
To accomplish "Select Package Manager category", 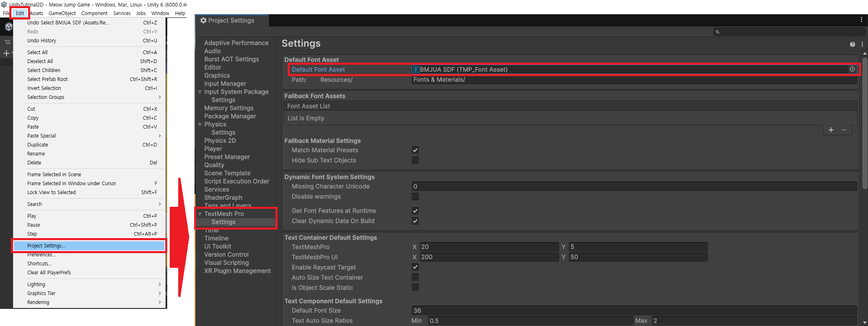I will tap(230, 116).
